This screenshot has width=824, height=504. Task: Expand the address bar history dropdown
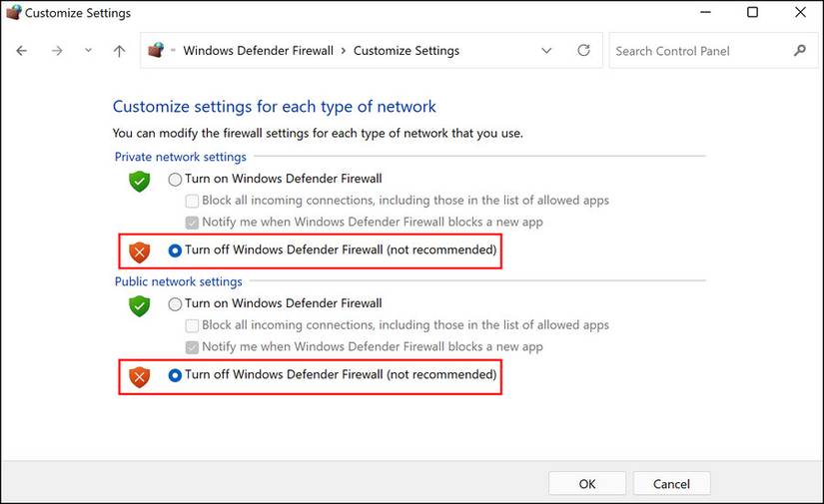coord(546,51)
